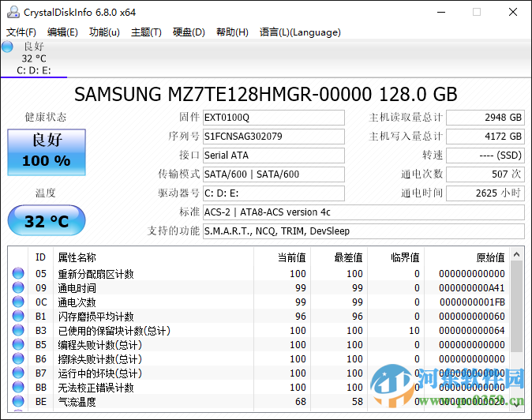The height and width of the screenshot is (420, 532).
Task: Open the 编辑(E) menu
Action: pos(63,32)
